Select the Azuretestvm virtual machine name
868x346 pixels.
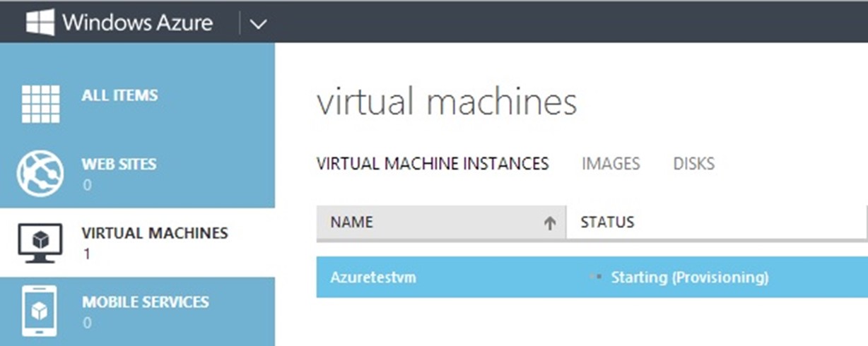tap(373, 278)
